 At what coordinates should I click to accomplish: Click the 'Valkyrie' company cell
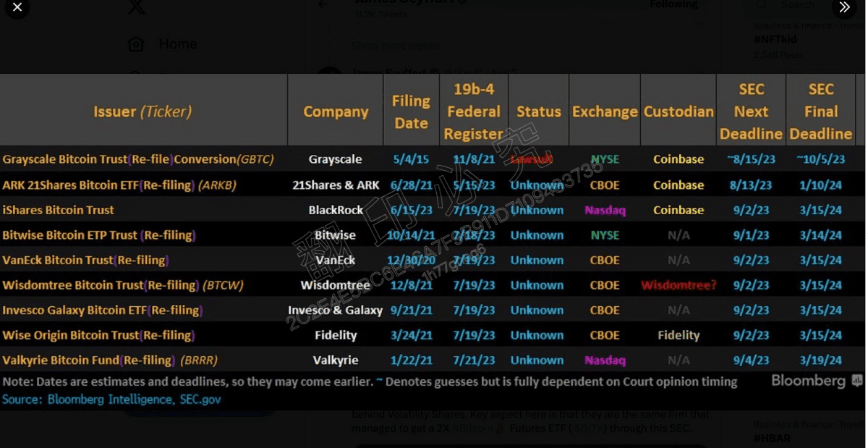click(336, 360)
